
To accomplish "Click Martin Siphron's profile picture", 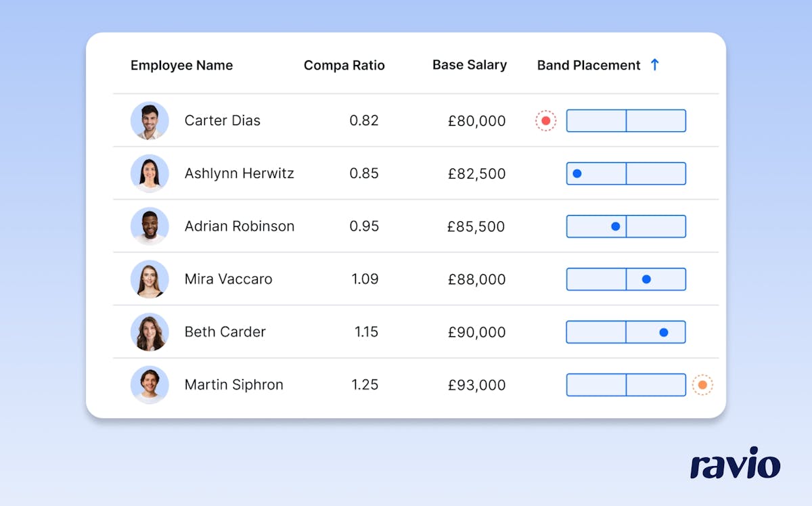I will tap(150, 384).
